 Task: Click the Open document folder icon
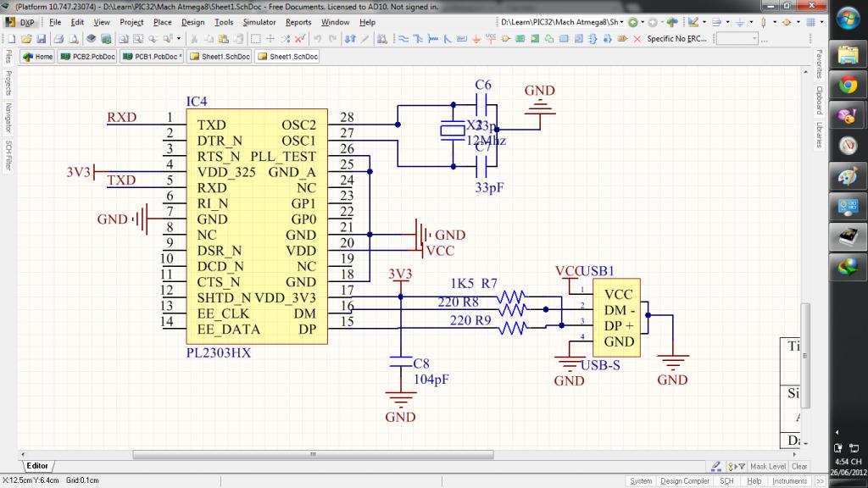pyautogui.click(x=27, y=39)
